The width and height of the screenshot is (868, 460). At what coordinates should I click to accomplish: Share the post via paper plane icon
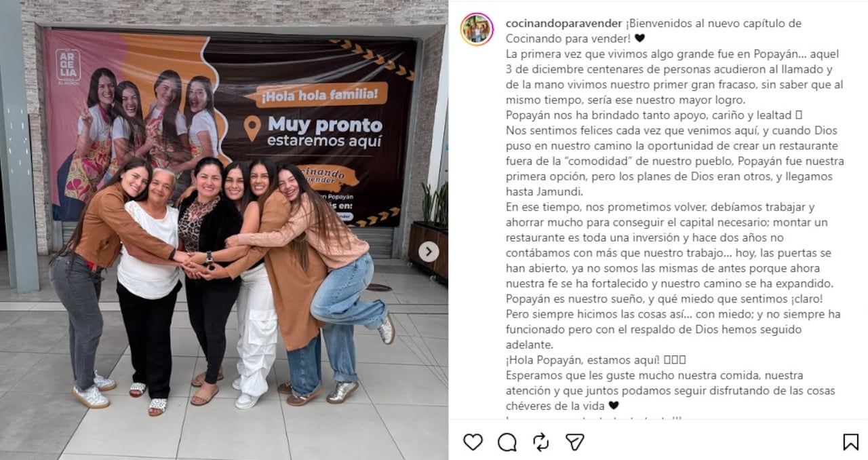pyautogui.click(x=575, y=442)
